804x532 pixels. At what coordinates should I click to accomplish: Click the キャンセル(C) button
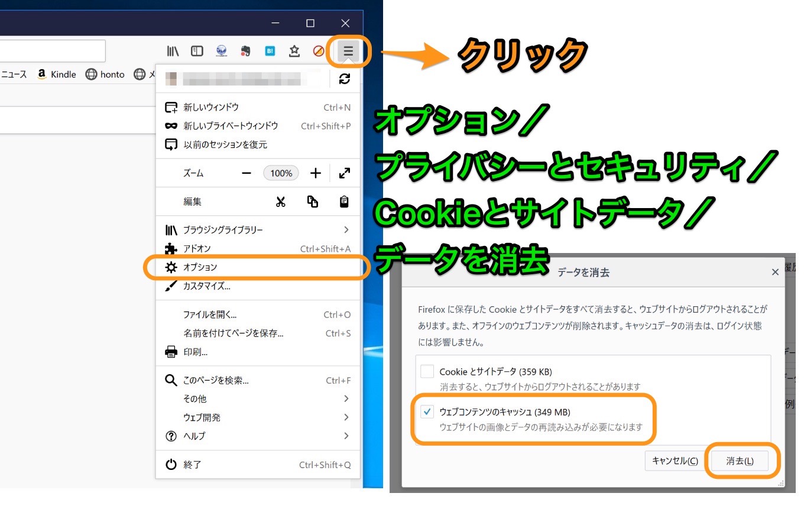[x=675, y=460]
